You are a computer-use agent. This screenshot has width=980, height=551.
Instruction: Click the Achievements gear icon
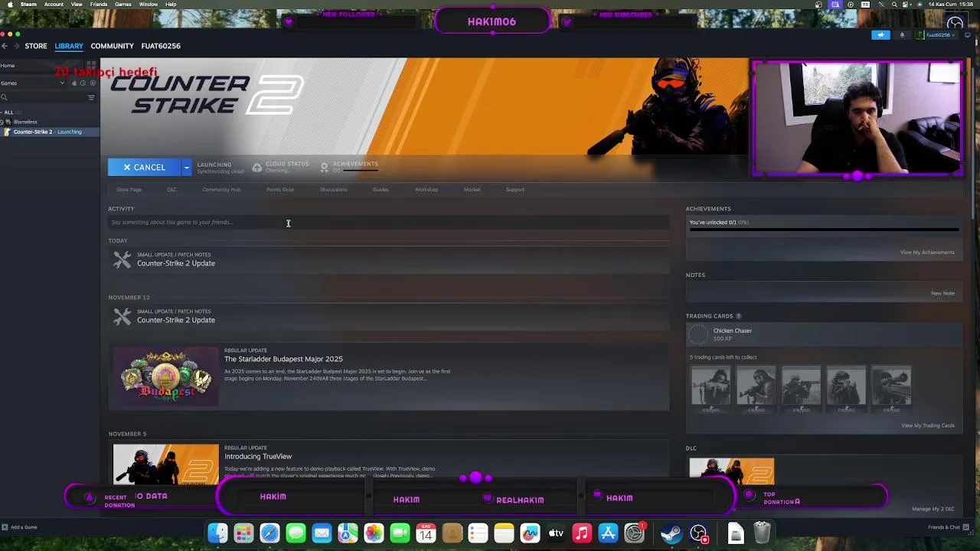coord(324,167)
